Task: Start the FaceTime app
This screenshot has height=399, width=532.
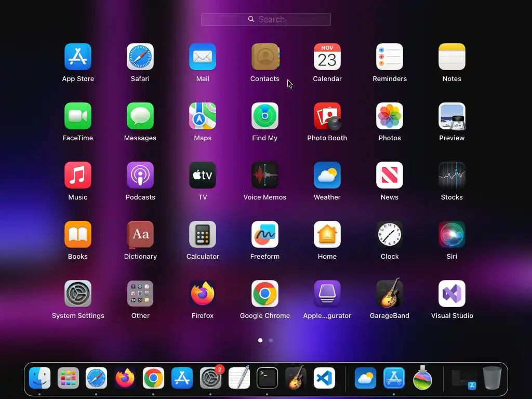Action: coord(78,116)
